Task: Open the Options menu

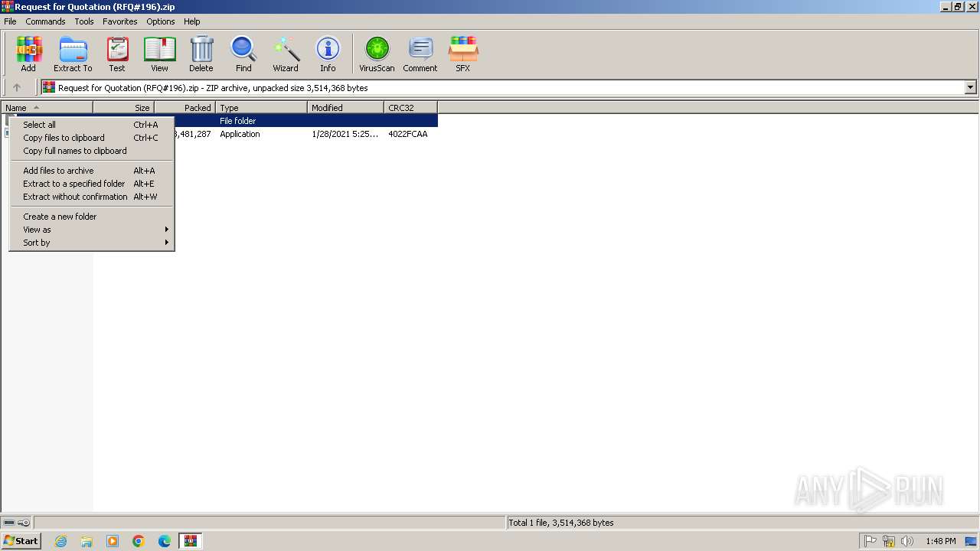Action: click(x=161, y=21)
